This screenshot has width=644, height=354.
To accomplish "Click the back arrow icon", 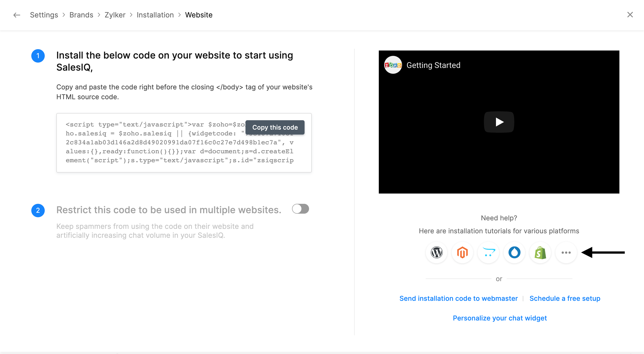I will pos(17,15).
